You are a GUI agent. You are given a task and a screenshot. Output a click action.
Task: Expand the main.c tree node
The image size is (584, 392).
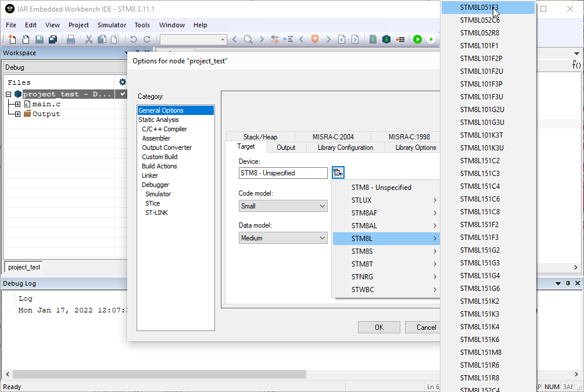[17, 104]
